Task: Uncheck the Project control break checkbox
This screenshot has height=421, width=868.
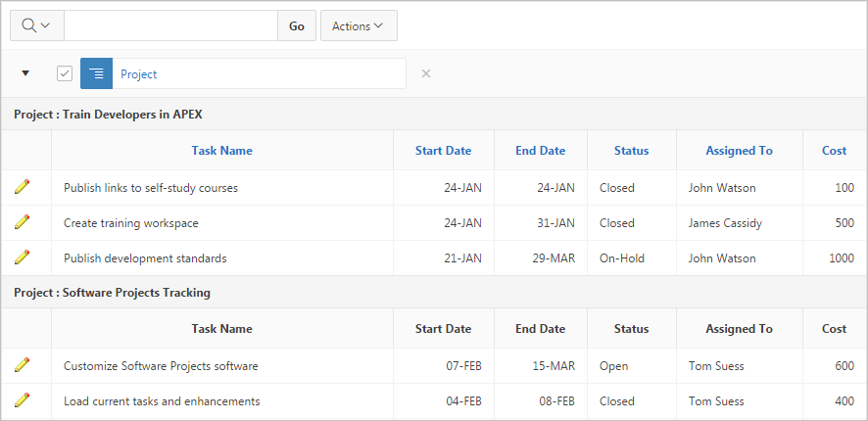Action: 65,73
